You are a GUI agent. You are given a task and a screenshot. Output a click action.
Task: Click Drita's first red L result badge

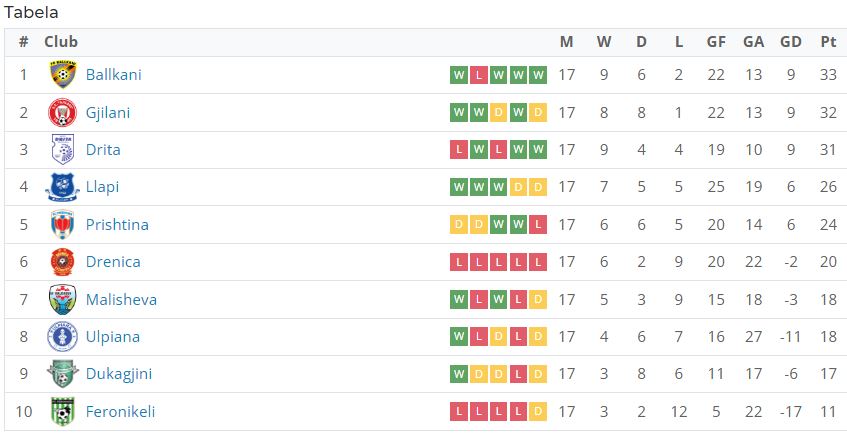[459, 150]
